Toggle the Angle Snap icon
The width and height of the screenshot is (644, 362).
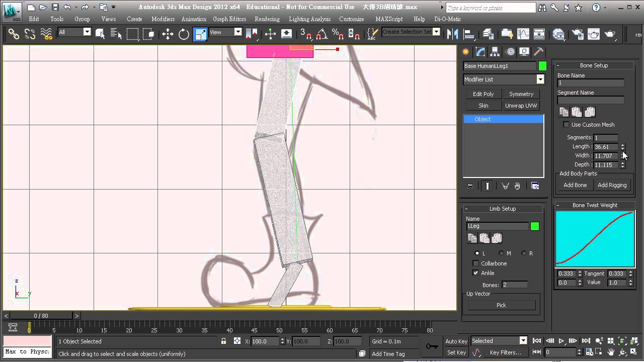click(322, 34)
